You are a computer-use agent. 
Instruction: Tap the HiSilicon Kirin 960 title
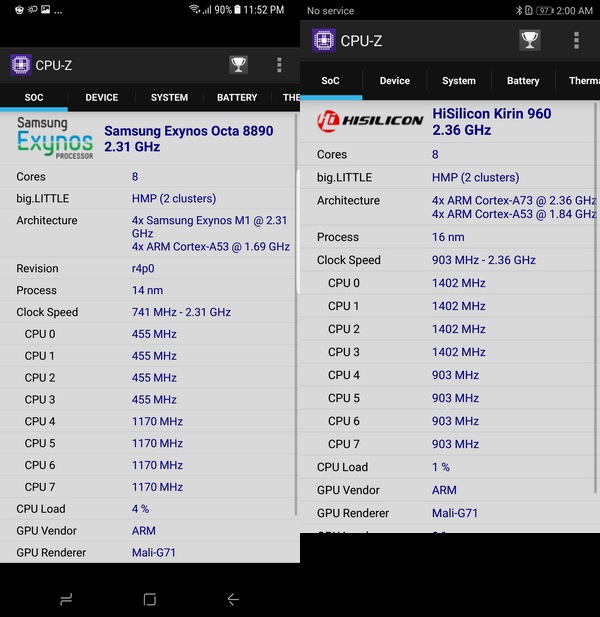point(492,122)
